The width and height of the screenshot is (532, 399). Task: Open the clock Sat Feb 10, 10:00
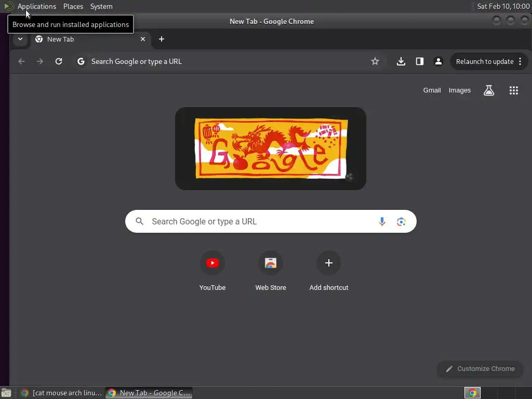[503, 6]
